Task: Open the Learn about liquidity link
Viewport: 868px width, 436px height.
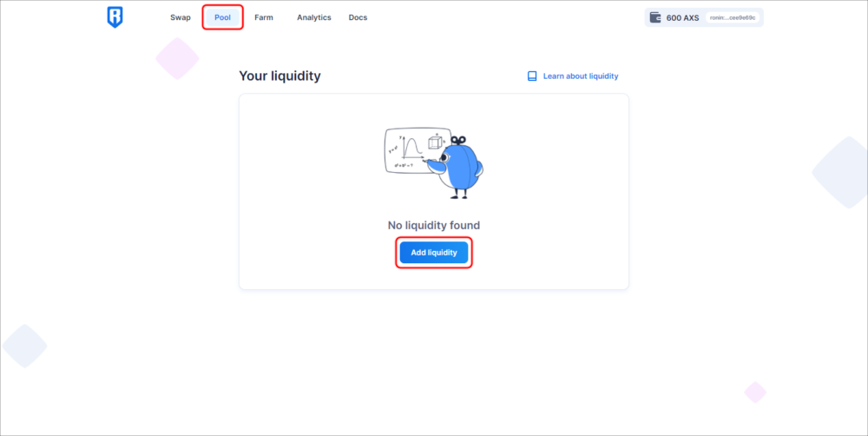Action: pyautogui.click(x=581, y=76)
